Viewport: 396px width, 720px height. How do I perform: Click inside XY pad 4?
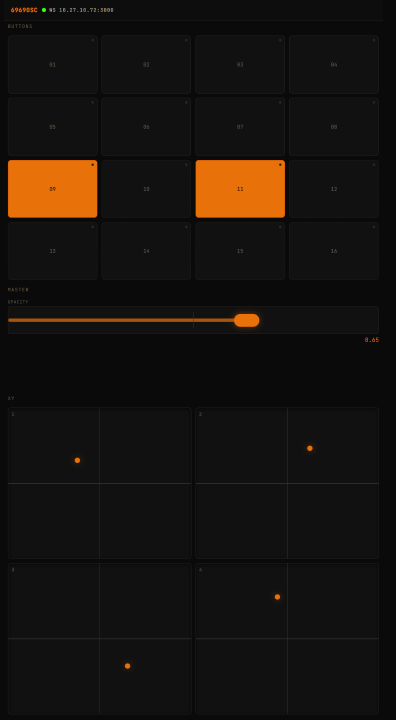(287, 639)
